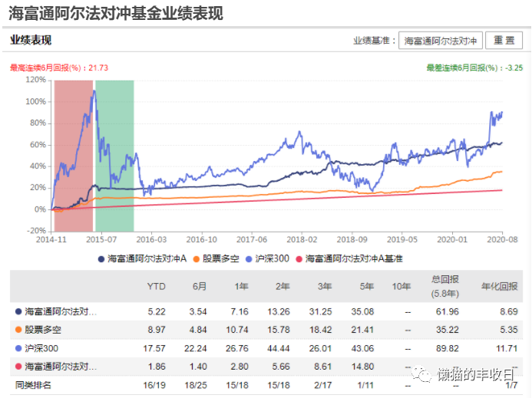Click the red dot in benchmark table row
The width and height of the screenshot is (532, 398).
pos(18,367)
